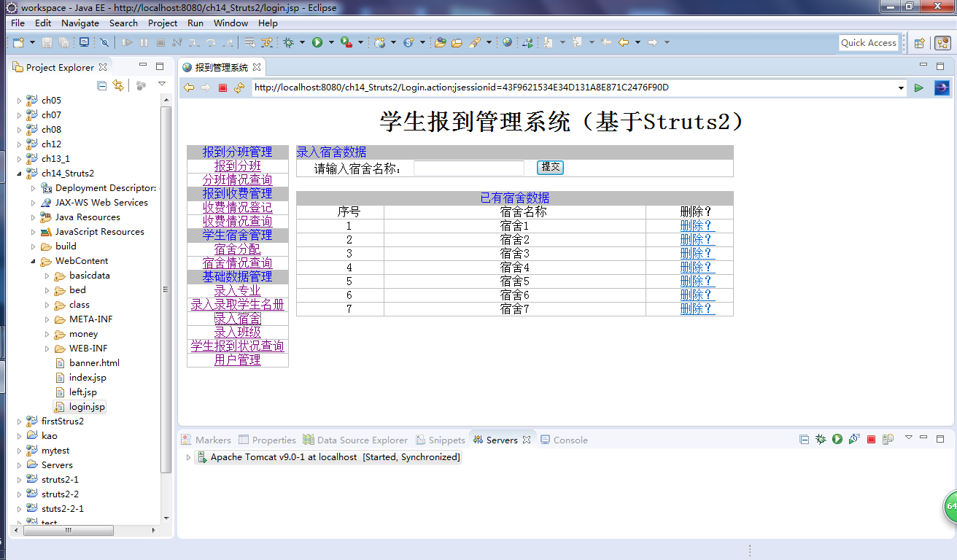
Task: Click the New wizard icon in main toolbar
Action: [x=18, y=42]
